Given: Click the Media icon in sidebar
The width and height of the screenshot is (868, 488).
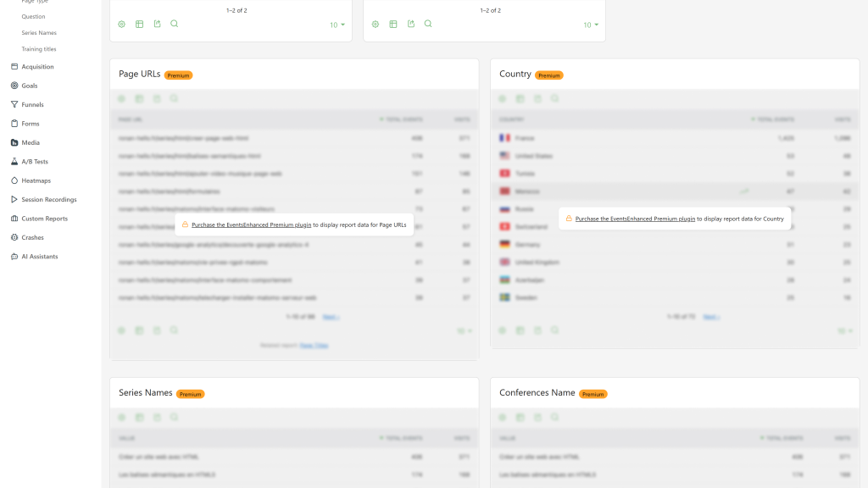Looking at the screenshot, I should (14, 142).
